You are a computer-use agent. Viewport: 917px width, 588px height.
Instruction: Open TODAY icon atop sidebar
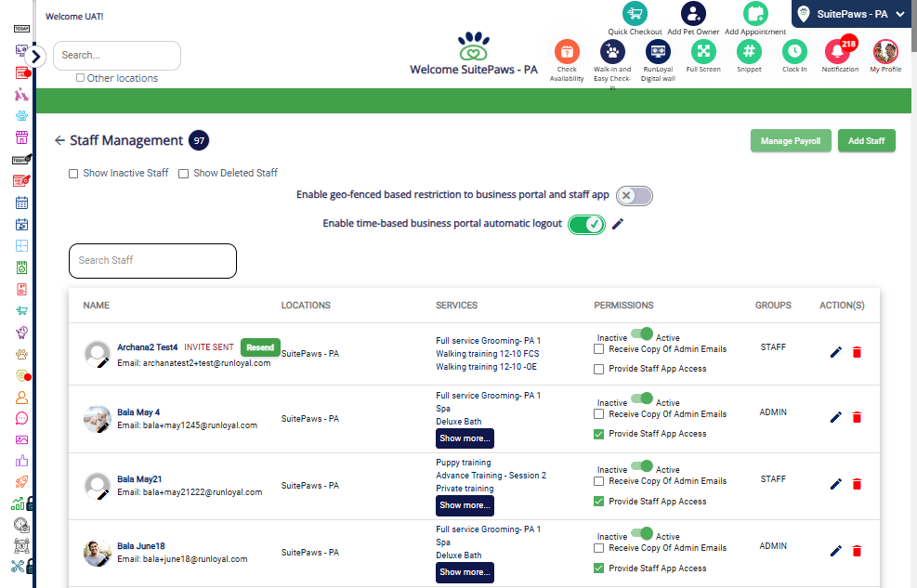21,29
